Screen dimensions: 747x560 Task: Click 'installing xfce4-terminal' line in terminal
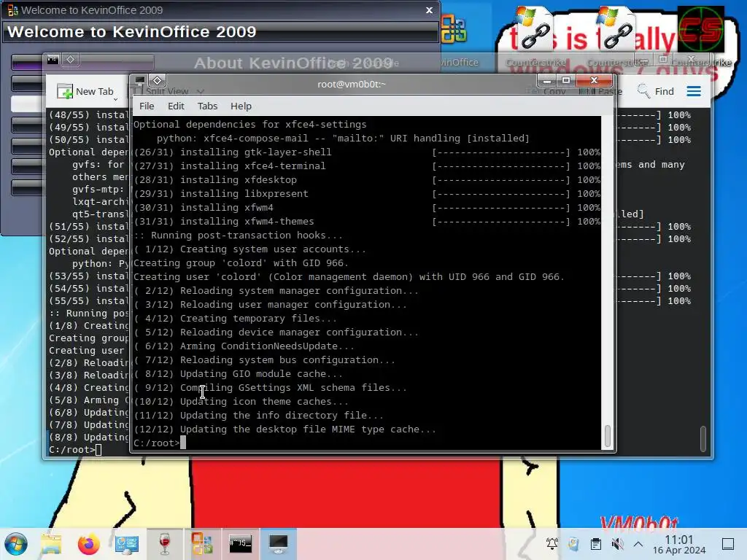(252, 166)
